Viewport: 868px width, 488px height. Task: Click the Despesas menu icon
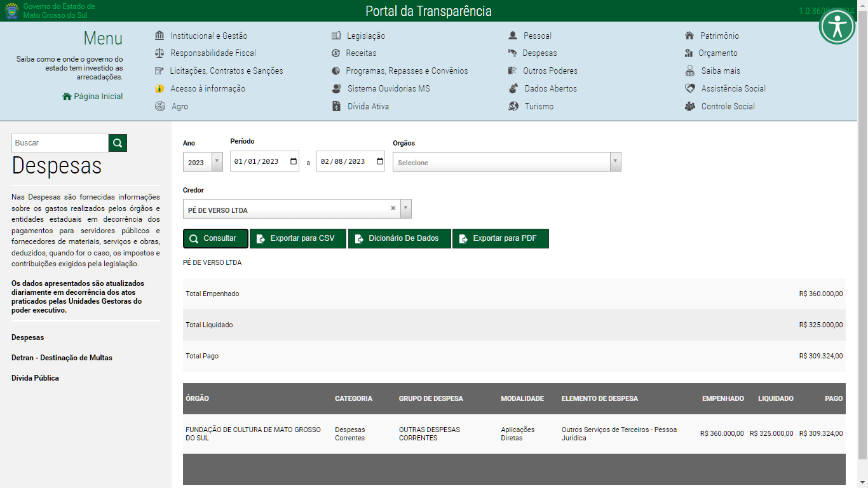pos(513,53)
